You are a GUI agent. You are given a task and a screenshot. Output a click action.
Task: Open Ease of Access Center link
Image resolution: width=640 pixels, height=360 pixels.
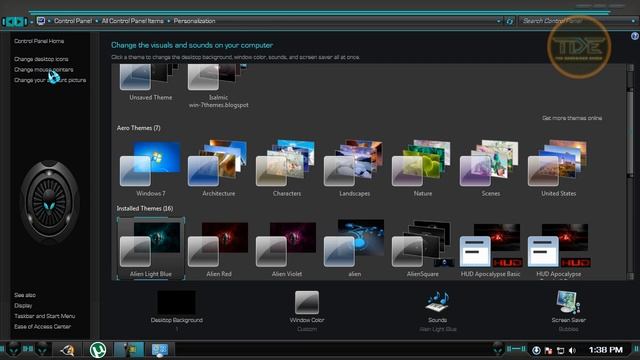(42, 327)
